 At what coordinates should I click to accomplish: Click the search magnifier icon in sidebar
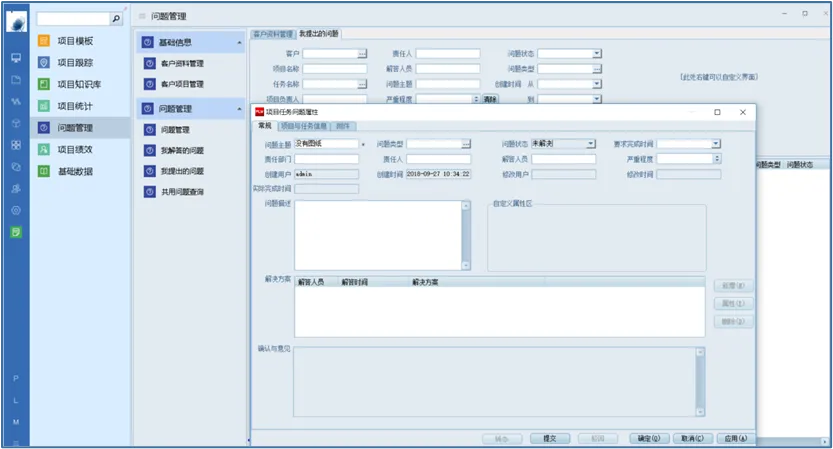point(116,19)
